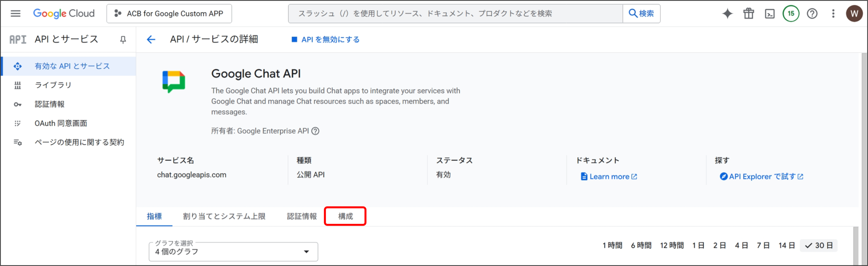Screen dimensions: 868x266
Task: Open notifications badge showing 15
Action: coord(791,14)
